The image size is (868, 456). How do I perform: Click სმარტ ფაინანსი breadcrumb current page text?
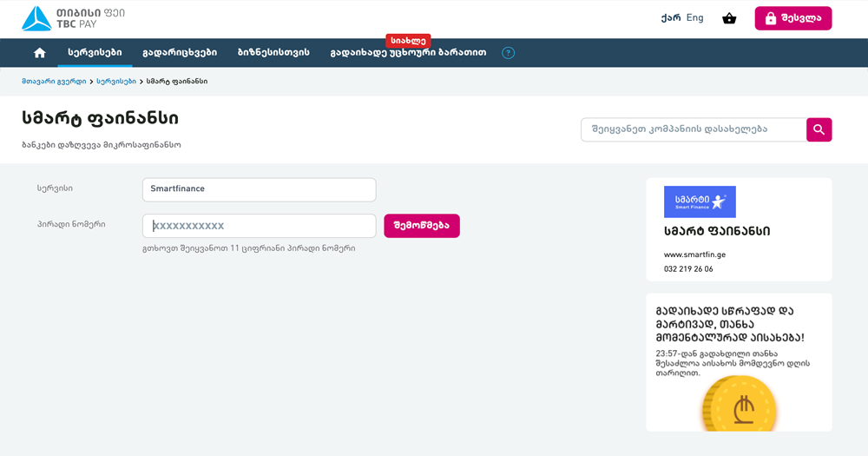(177, 82)
